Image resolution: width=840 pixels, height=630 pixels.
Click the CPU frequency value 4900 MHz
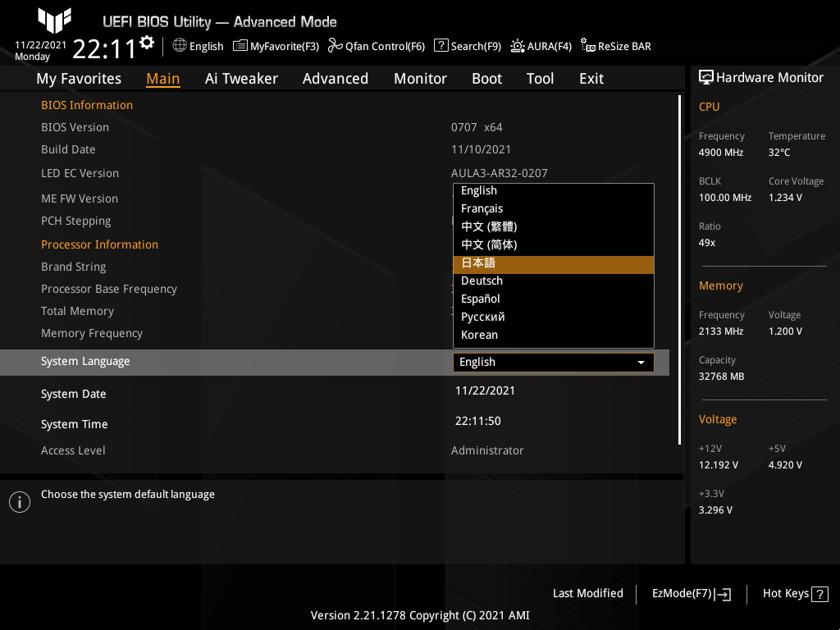click(721, 153)
